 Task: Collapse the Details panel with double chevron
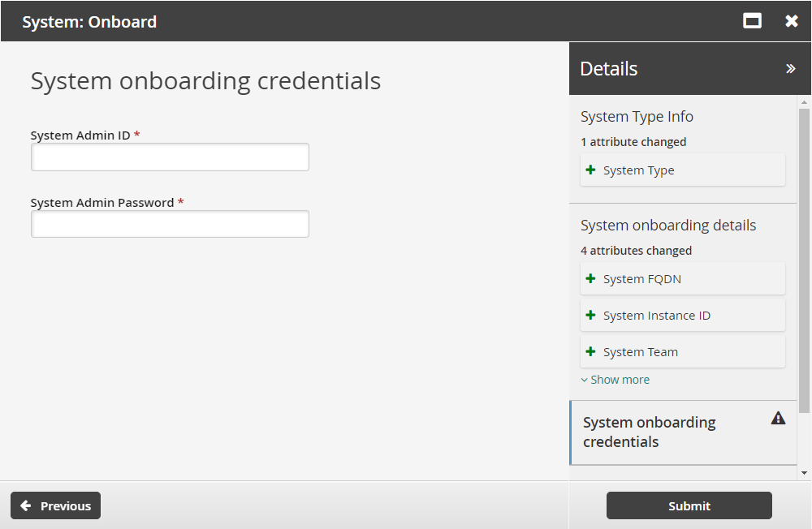(x=791, y=69)
